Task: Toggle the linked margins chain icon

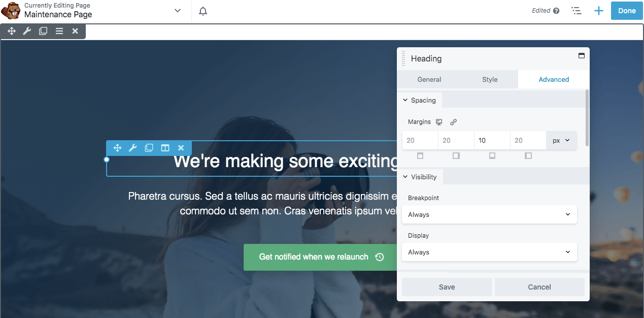Action: point(454,122)
